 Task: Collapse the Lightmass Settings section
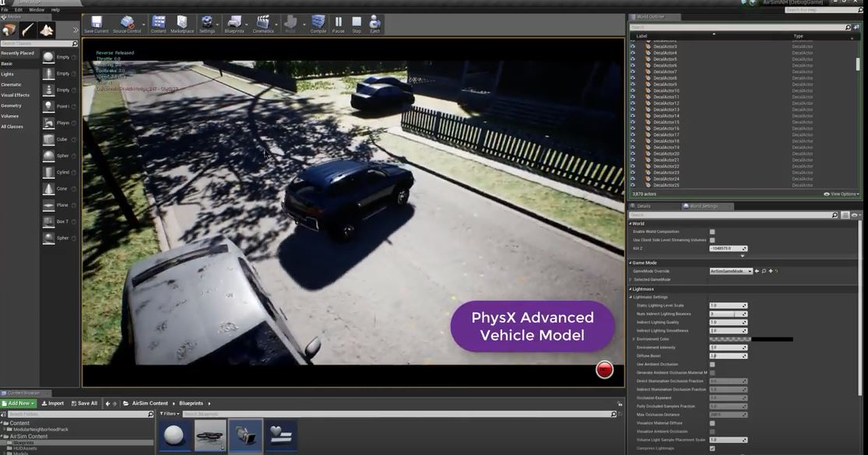(x=632, y=296)
